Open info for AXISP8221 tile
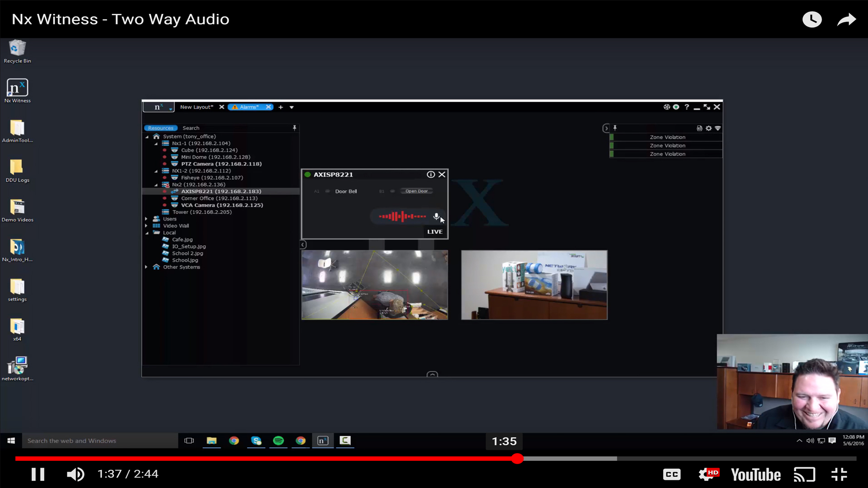 [x=431, y=174]
